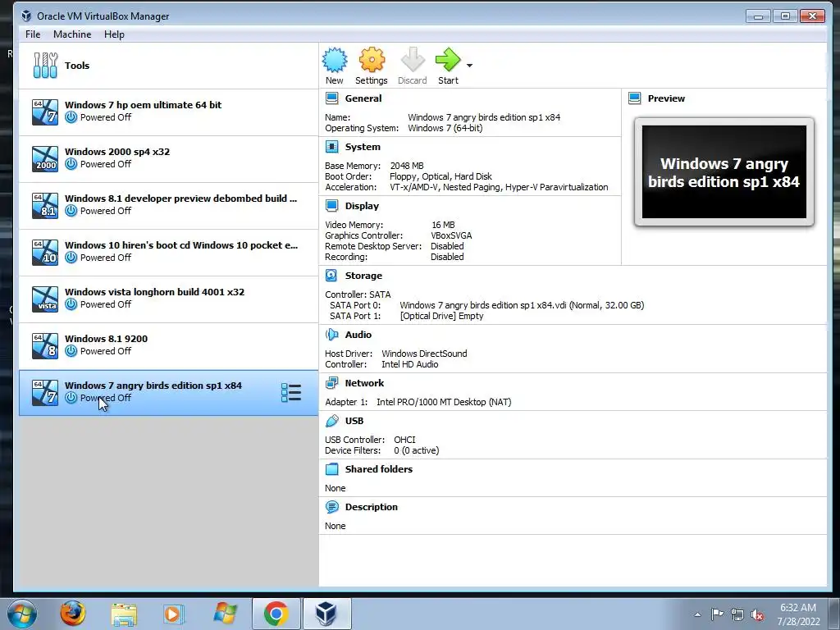Click the System section header
Screen dimensions: 840x630
363,147
